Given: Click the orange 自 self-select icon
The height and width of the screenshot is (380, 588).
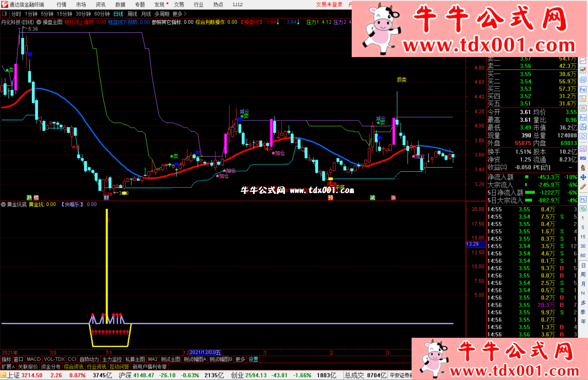Looking at the screenshot, I should [x=583, y=108].
